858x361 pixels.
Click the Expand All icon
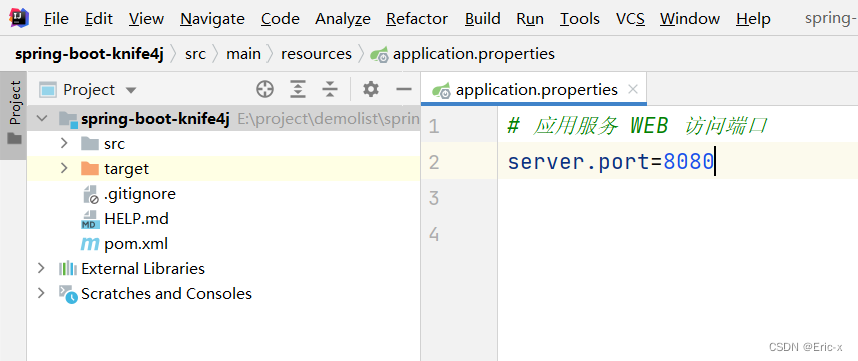(298, 89)
